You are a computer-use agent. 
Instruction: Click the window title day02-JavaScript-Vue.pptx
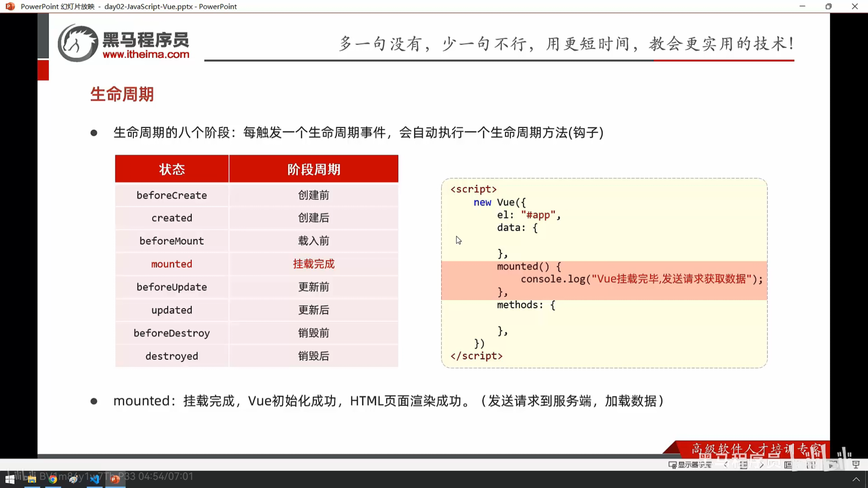click(149, 6)
